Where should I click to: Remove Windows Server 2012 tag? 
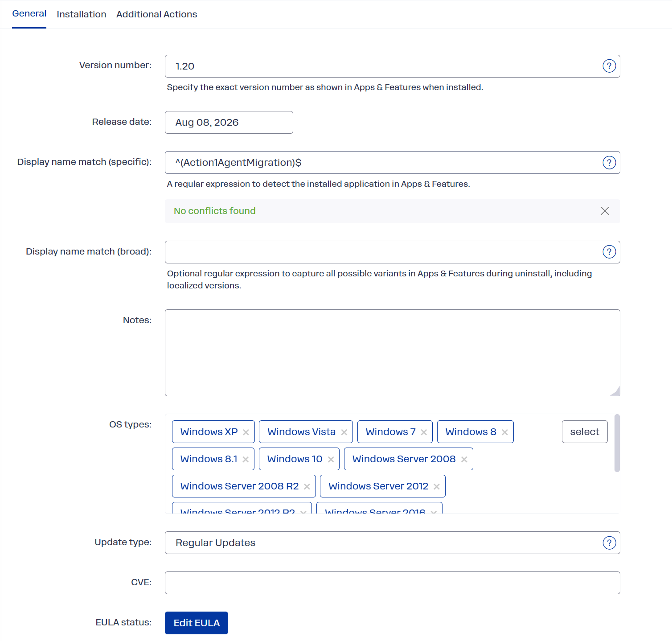tap(437, 486)
